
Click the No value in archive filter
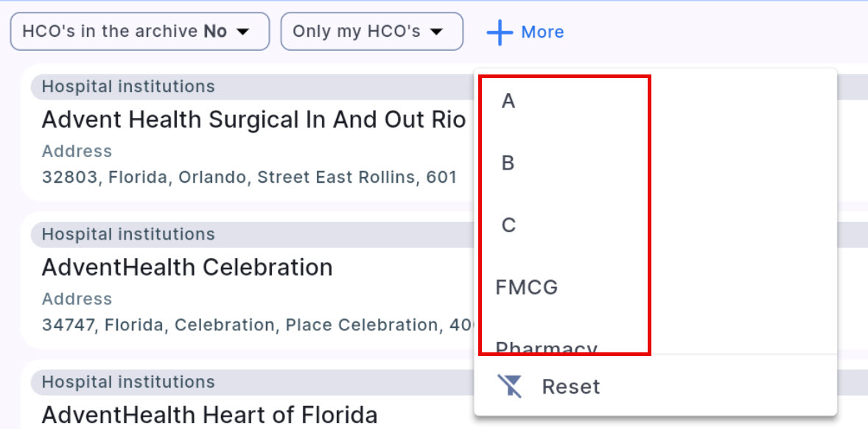[x=214, y=31]
